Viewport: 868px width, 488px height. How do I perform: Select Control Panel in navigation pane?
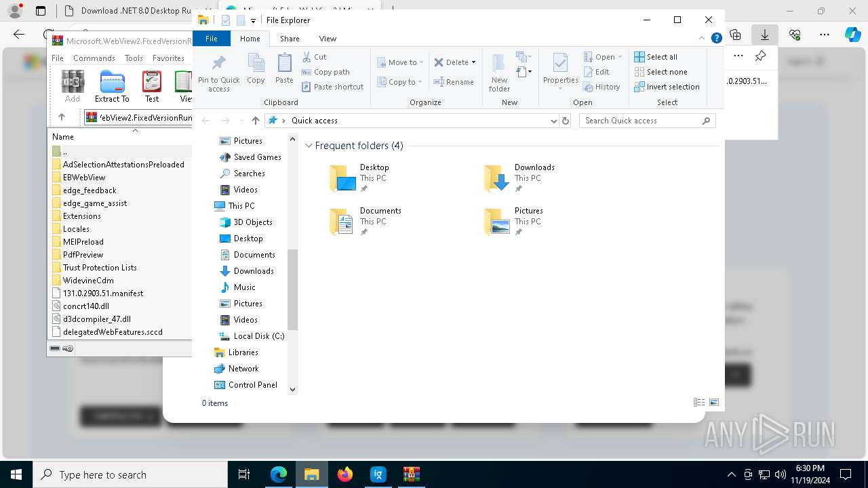pyautogui.click(x=246, y=385)
